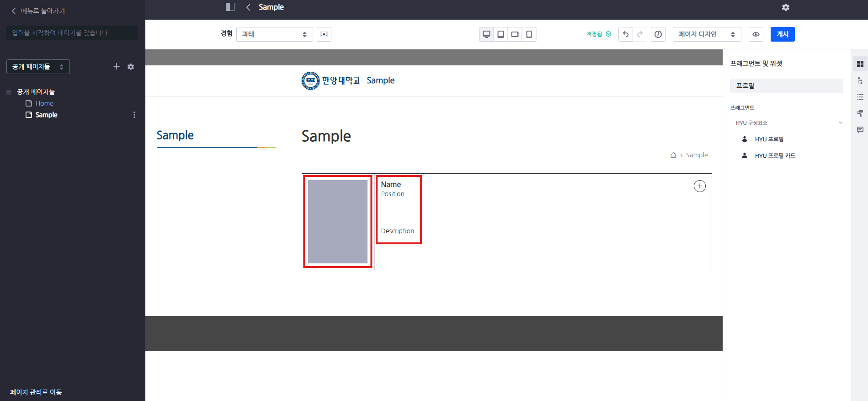Open settings gear in top bar
Image resolution: width=868 pixels, height=401 pixels.
click(785, 7)
